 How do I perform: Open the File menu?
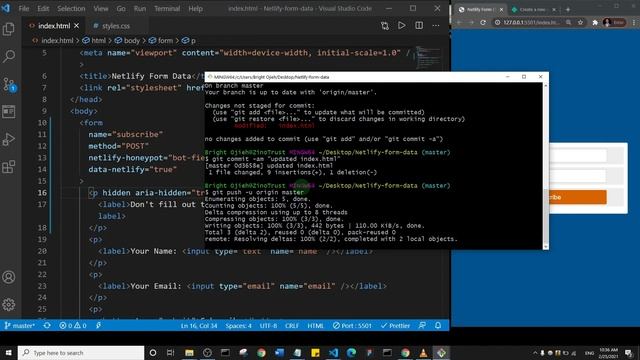(x=24, y=9)
